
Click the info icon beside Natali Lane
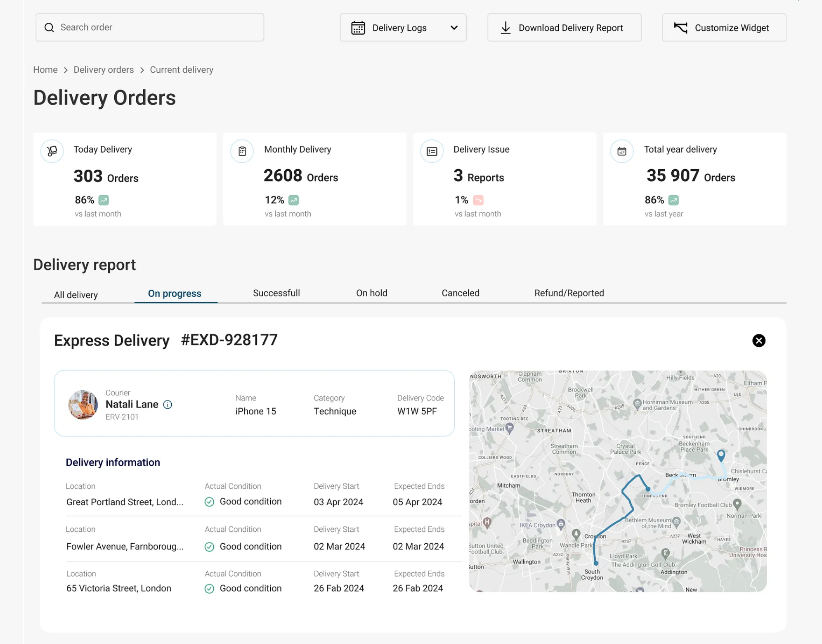[x=168, y=405]
